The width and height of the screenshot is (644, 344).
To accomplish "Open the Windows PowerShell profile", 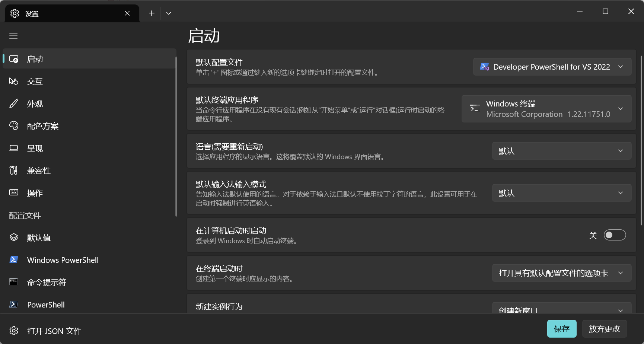I will click(89, 260).
